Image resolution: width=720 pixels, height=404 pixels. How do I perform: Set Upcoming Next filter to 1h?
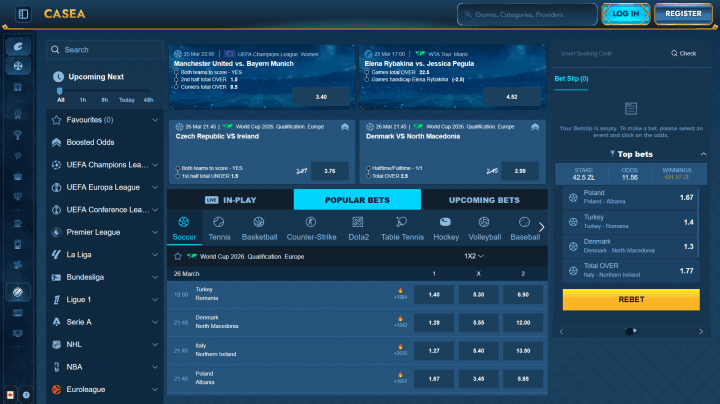click(83, 100)
